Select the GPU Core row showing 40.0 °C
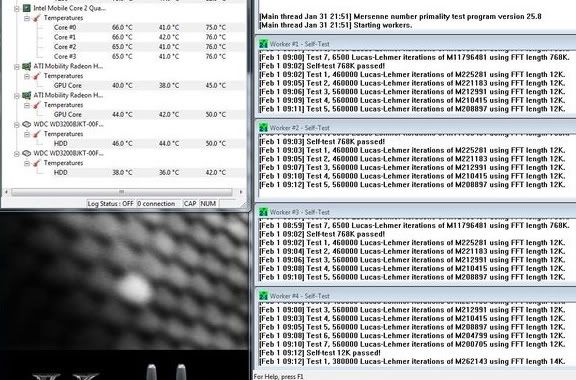576x380 pixels. click(x=149, y=85)
